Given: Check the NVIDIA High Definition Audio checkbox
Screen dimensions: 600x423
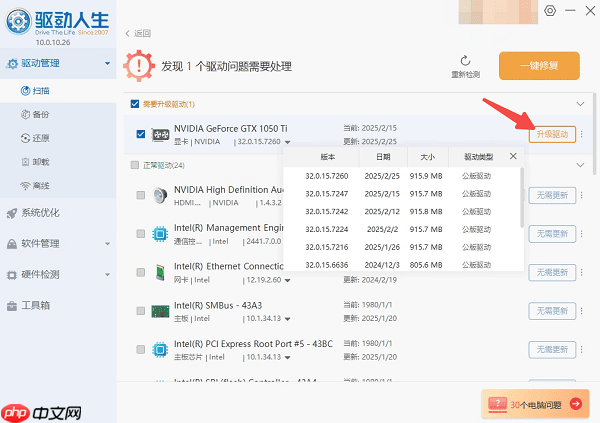Looking at the screenshot, I should 141,195.
